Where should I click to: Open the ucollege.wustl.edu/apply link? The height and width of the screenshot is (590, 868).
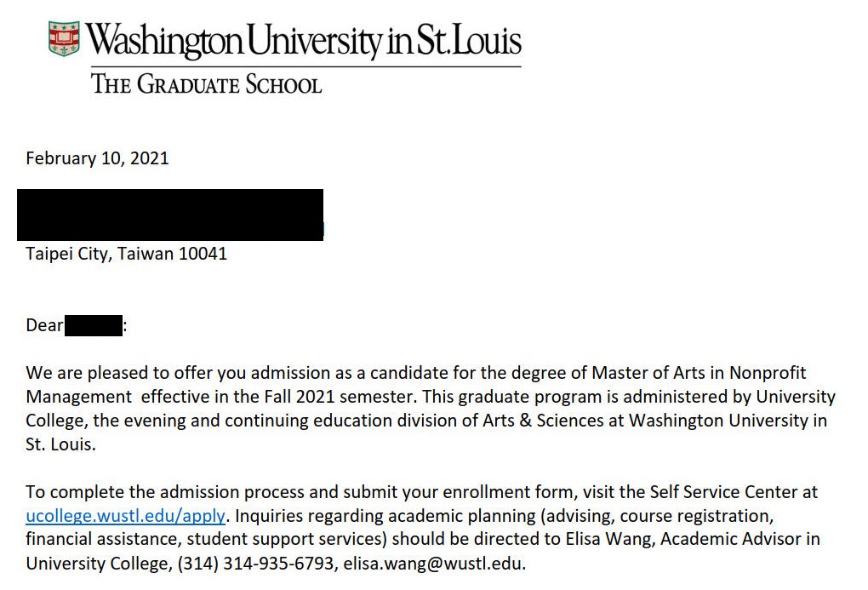(126, 516)
